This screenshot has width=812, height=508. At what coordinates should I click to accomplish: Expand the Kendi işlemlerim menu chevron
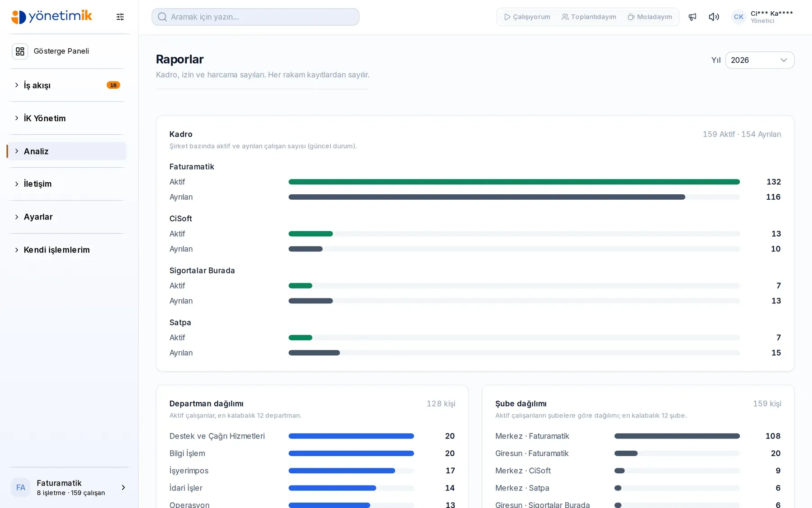click(17, 250)
